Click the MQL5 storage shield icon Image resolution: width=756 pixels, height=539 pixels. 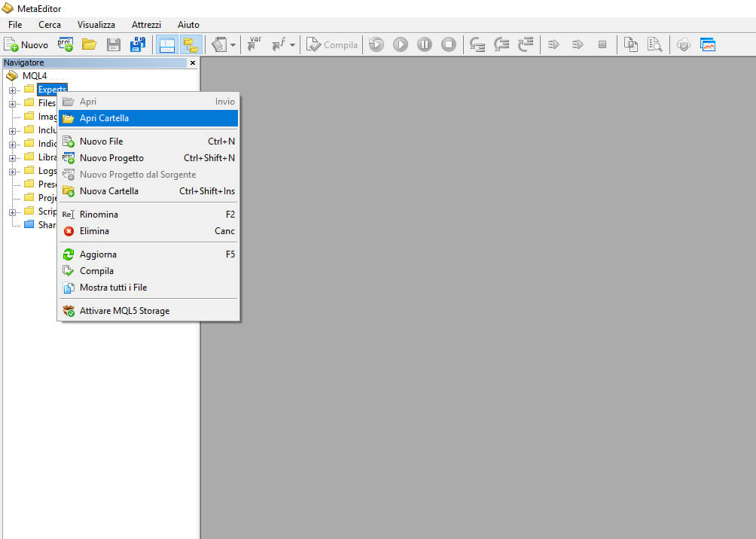683,45
